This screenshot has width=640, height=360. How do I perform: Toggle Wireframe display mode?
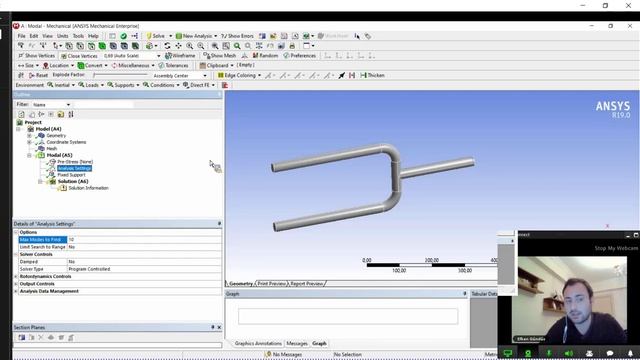click(x=180, y=56)
